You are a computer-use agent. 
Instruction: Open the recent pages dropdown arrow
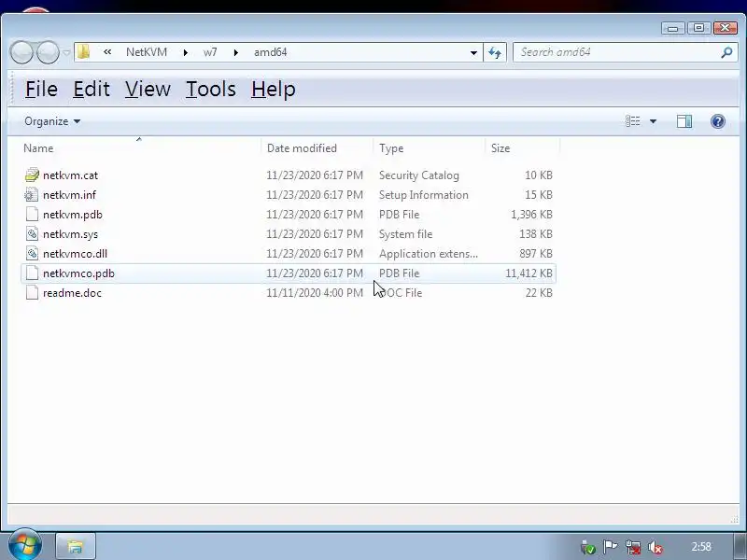(66, 52)
